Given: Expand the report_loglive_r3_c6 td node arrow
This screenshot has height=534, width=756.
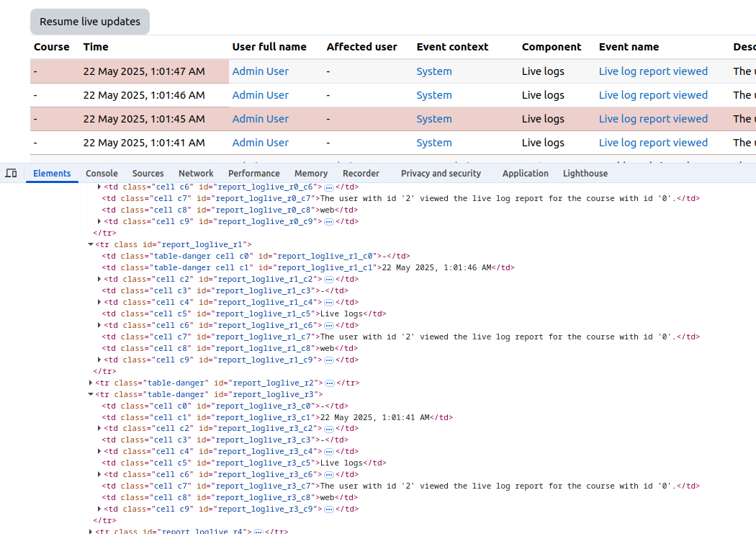Looking at the screenshot, I should (99, 475).
